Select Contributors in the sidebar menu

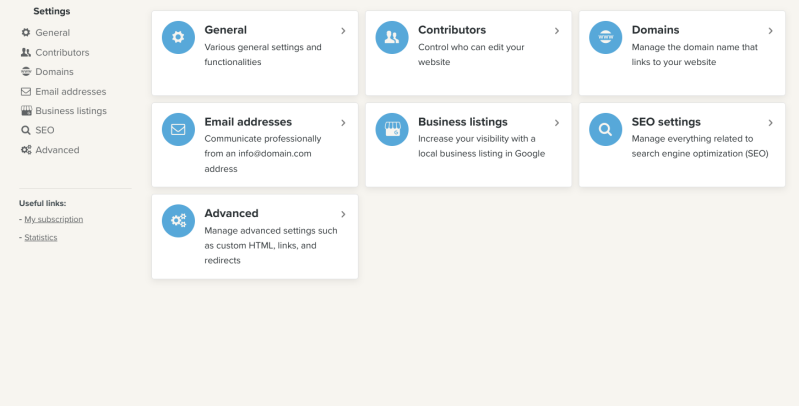tap(62, 52)
